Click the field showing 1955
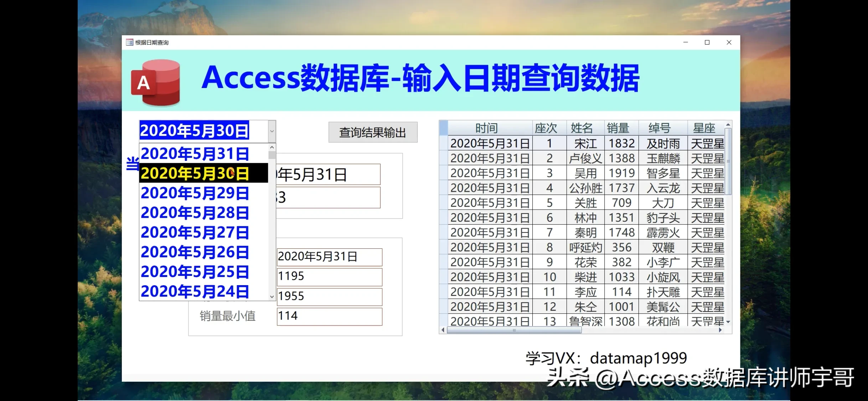The width and height of the screenshot is (868, 401). tap(329, 297)
